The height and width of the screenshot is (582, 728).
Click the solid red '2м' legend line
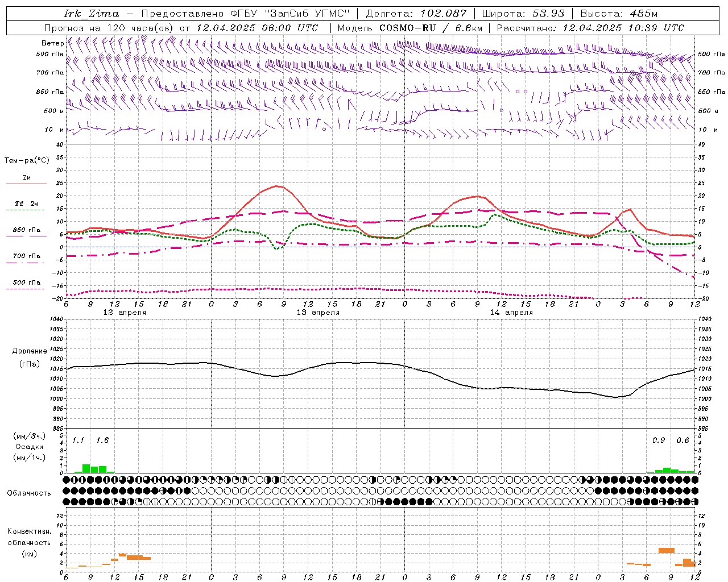click(26, 184)
